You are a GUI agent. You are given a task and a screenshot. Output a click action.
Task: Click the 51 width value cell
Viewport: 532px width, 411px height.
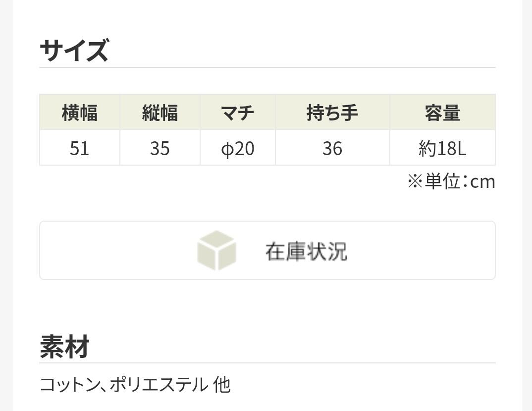(x=80, y=148)
